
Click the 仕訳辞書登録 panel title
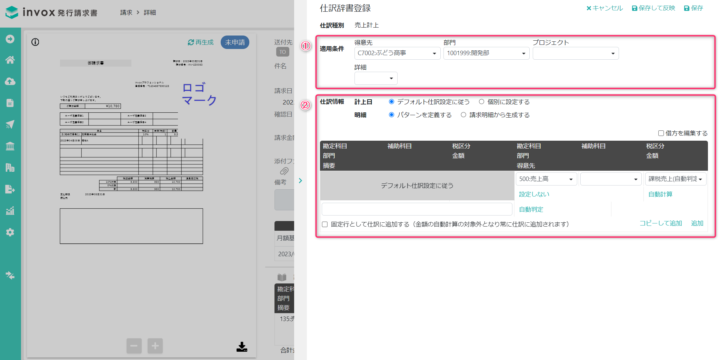(x=345, y=8)
